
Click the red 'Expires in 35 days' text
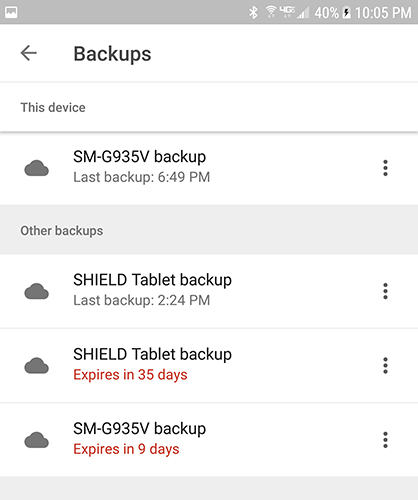(x=130, y=375)
